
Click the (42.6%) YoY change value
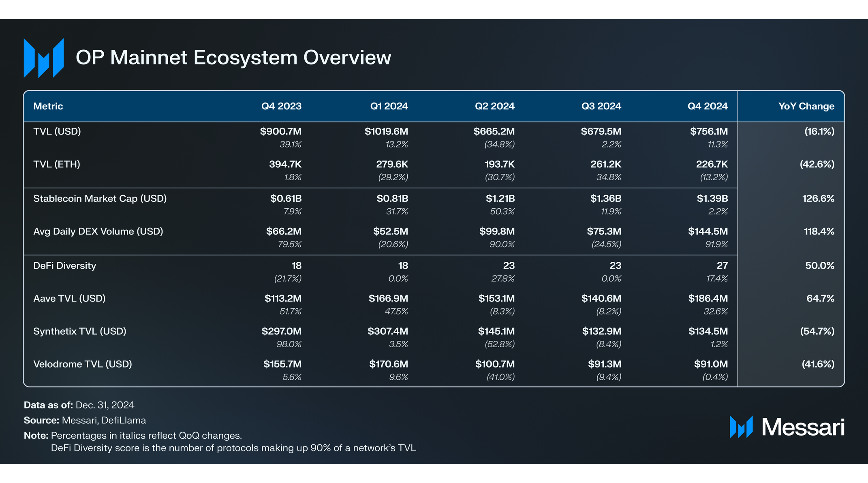point(817,164)
